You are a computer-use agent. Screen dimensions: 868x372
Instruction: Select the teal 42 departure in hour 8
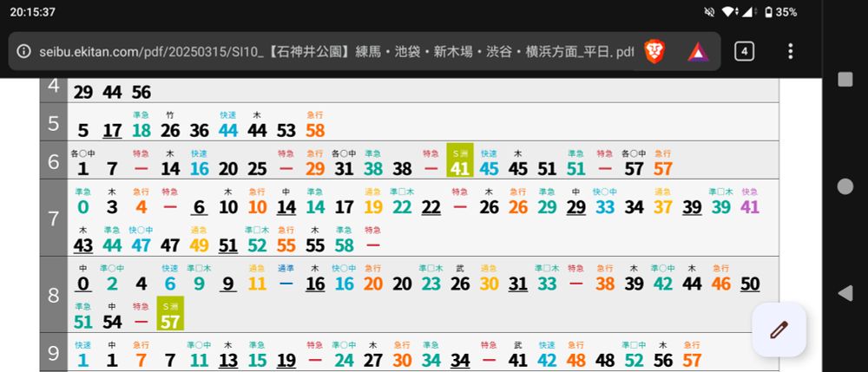click(662, 278)
